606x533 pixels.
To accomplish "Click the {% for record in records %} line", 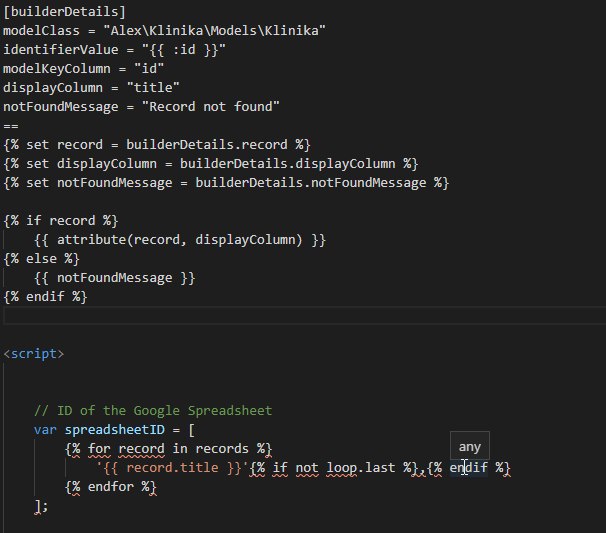I will [169, 449].
